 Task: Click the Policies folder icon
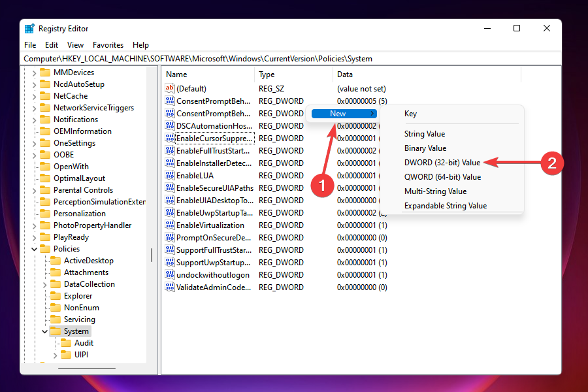coord(45,249)
